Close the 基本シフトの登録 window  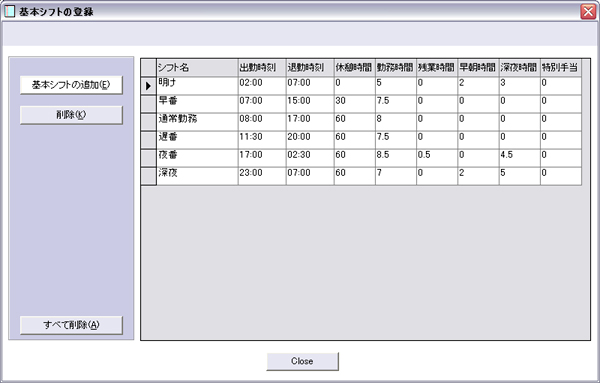pyautogui.click(x=588, y=12)
